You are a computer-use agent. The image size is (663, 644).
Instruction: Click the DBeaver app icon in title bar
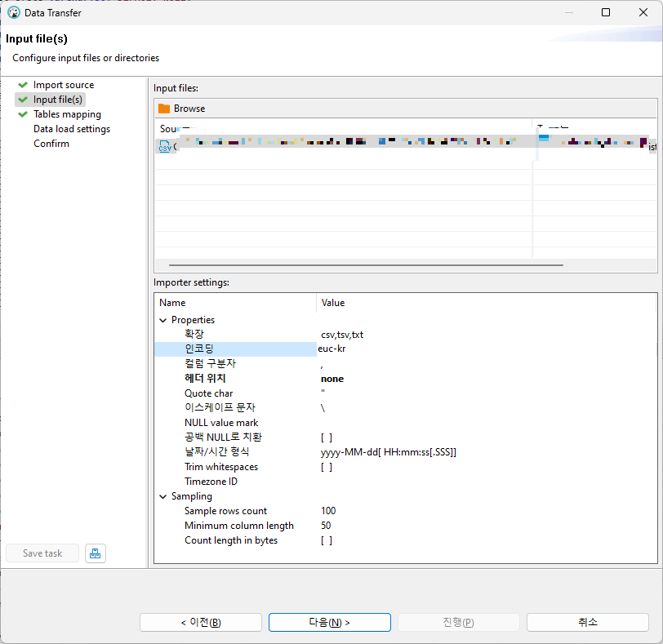[14, 12]
